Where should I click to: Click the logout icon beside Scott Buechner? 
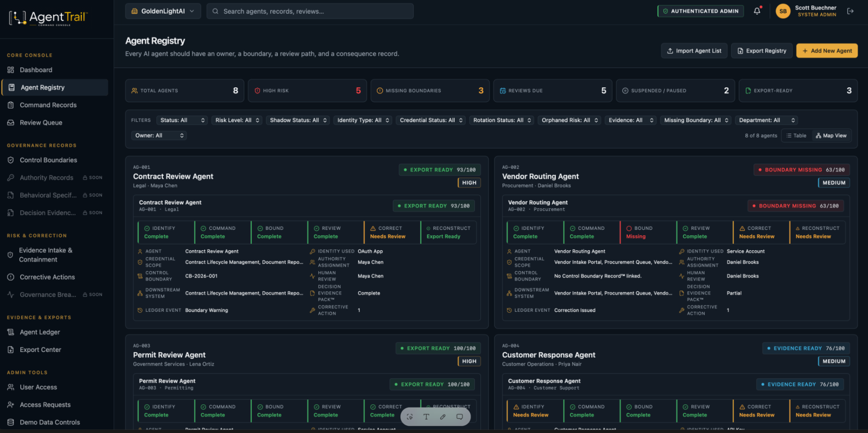(850, 11)
